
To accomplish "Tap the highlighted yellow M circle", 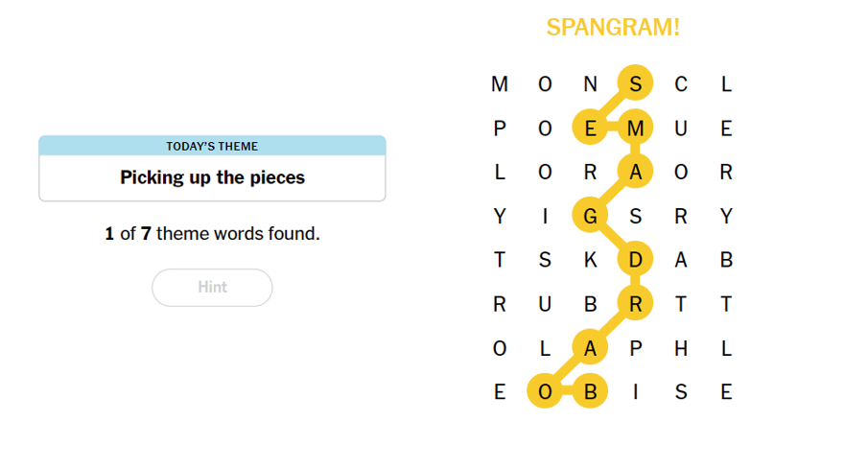I will [635, 129].
